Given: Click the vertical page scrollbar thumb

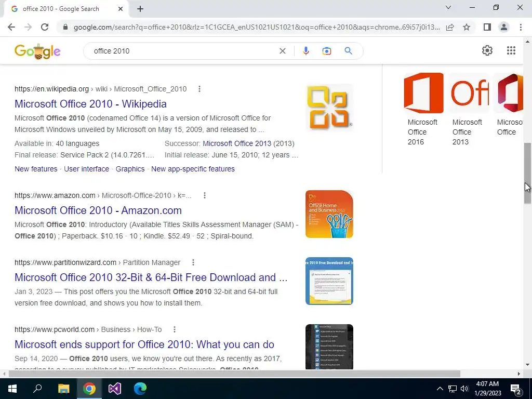Looking at the screenshot, I should (527, 173).
